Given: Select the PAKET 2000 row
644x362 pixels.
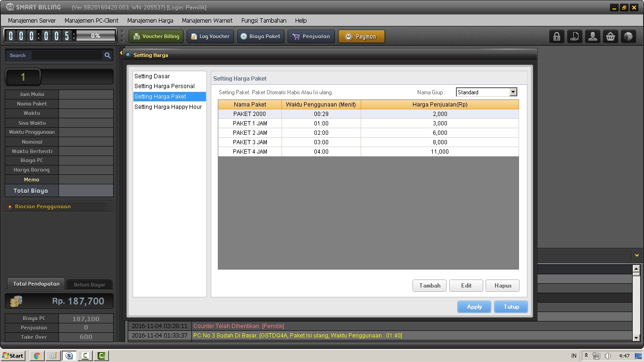Looking at the screenshot, I should point(368,114).
